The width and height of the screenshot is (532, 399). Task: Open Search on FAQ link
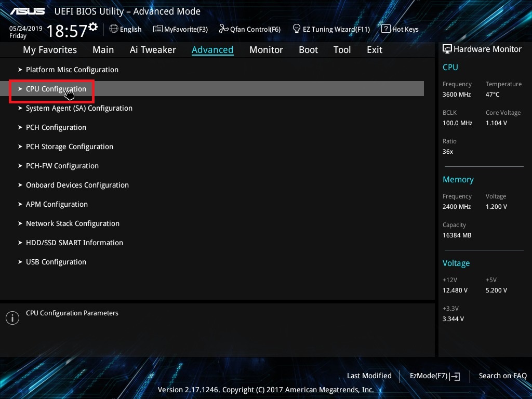pos(502,376)
